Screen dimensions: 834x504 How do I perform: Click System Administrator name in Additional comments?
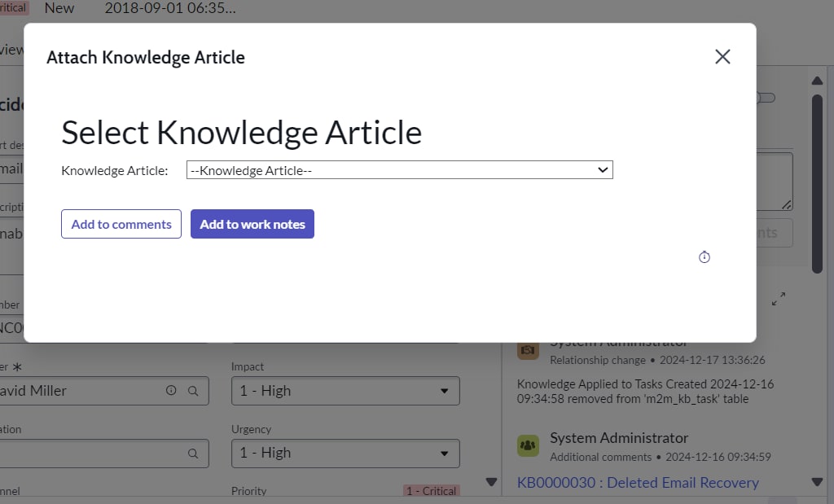click(619, 438)
